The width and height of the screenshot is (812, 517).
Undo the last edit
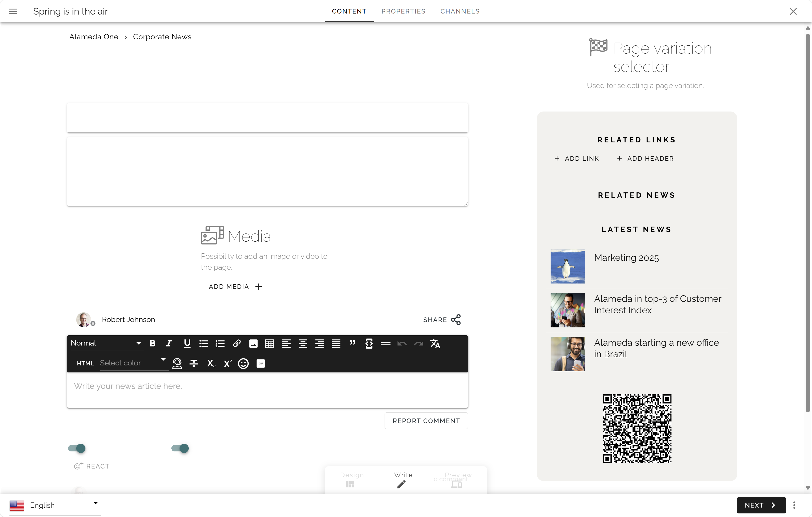click(402, 343)
